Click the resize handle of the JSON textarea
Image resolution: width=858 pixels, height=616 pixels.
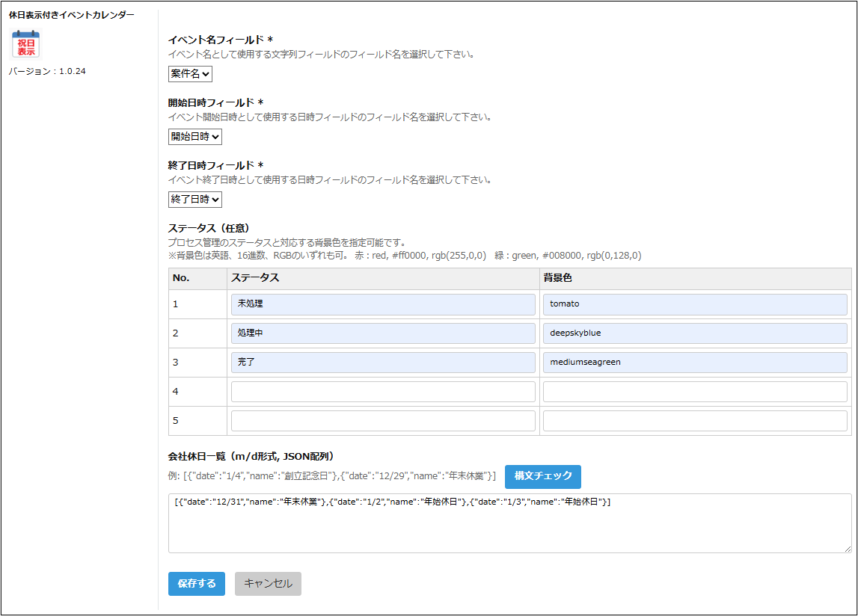pos(847,549)
